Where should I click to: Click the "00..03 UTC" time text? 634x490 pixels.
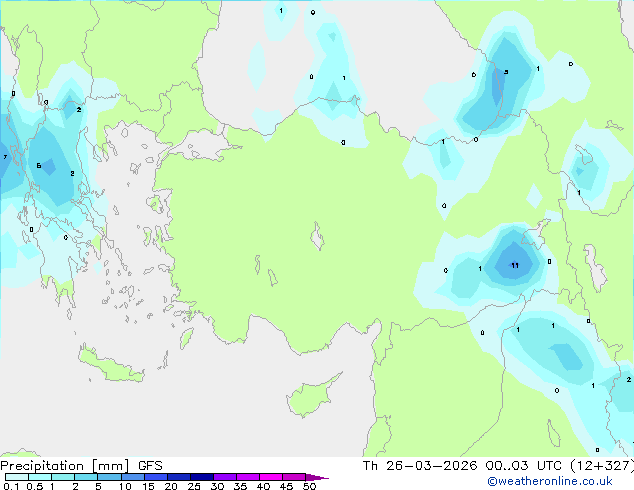coord(523,466)
